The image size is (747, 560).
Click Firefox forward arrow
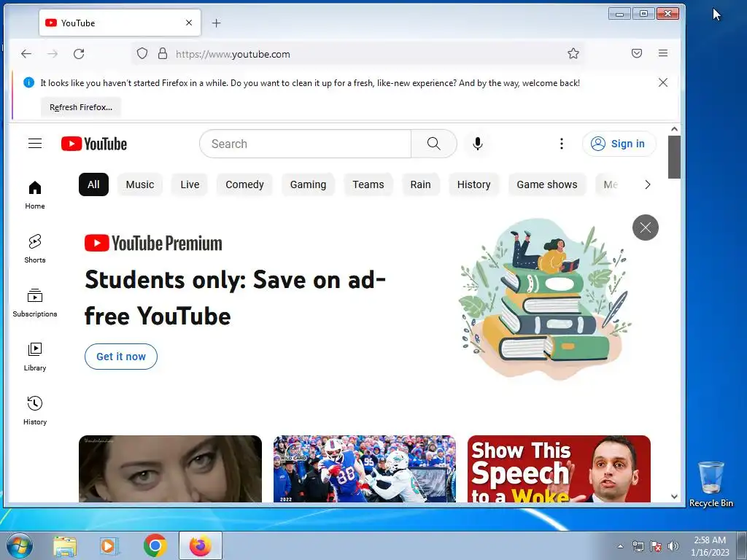click(x=53, y=54)
